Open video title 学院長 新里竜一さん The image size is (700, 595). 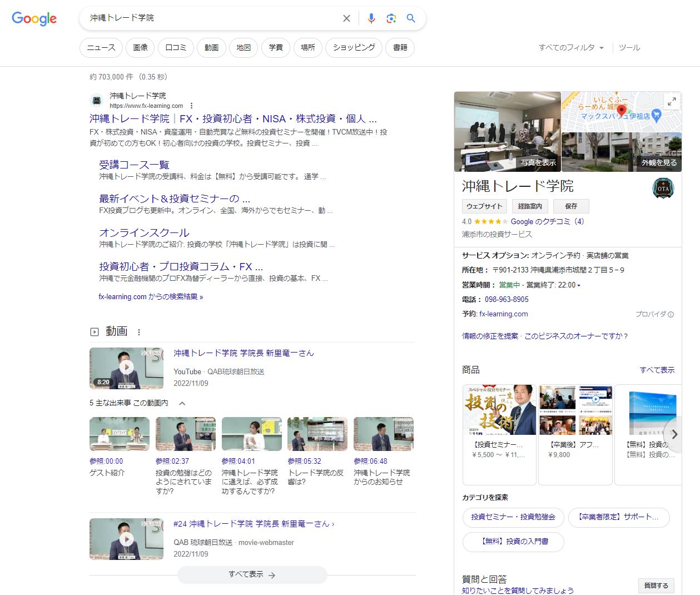244,353
